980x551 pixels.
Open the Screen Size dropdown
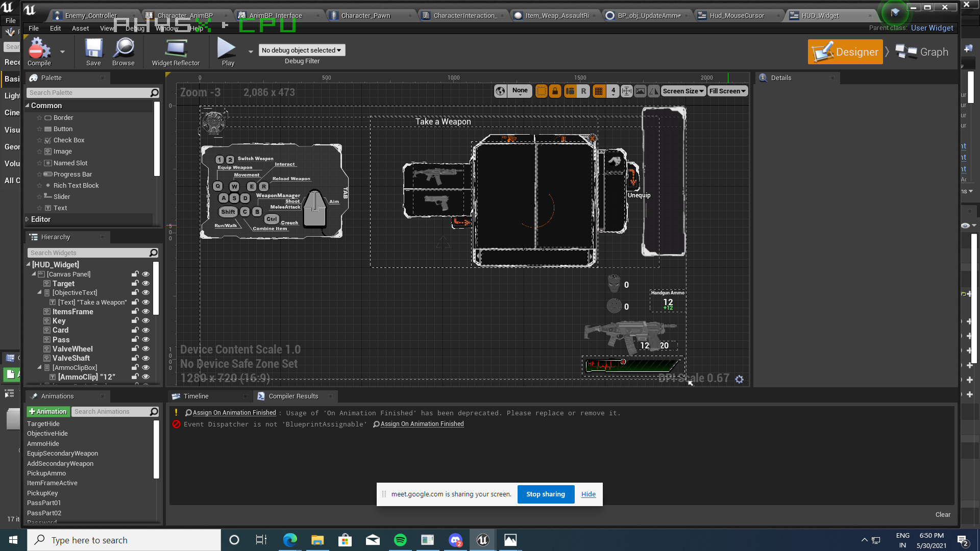[683, 91]
